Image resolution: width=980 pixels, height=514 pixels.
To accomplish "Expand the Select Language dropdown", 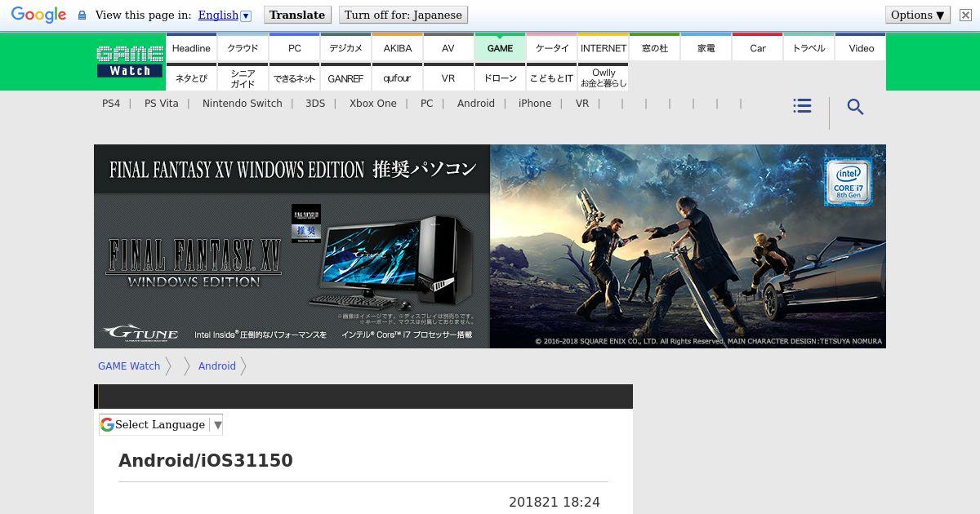I will (161, 424).
